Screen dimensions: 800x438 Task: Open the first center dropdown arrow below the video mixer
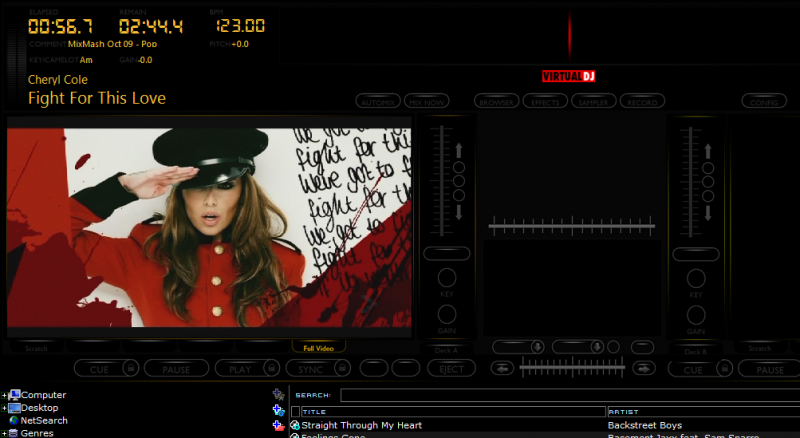coord(537,347)
